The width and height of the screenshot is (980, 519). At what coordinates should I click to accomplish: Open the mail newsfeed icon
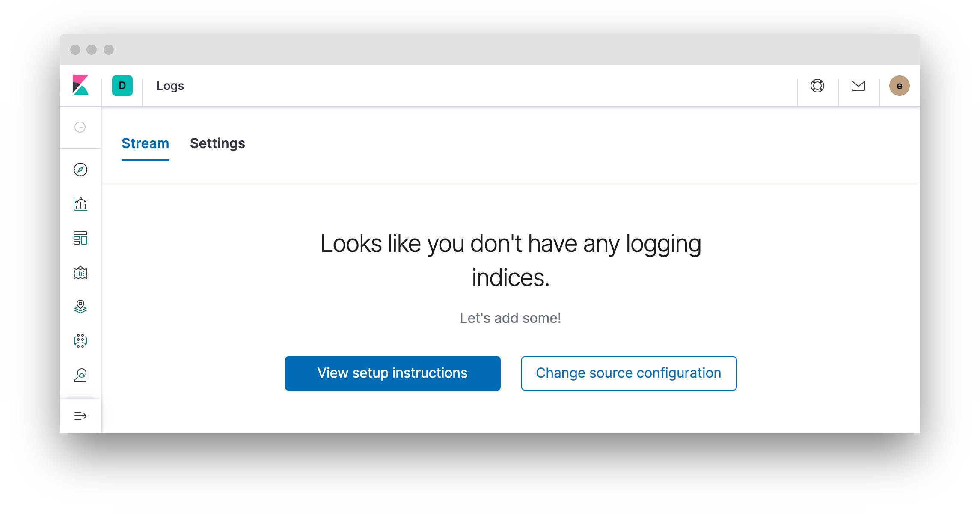(858, 86)
